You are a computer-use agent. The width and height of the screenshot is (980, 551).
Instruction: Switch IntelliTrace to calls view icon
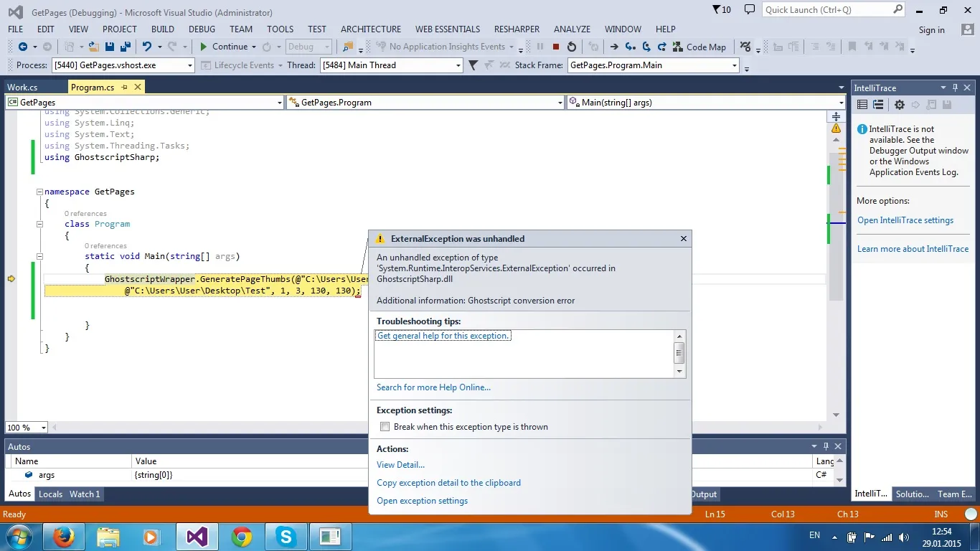877,105
